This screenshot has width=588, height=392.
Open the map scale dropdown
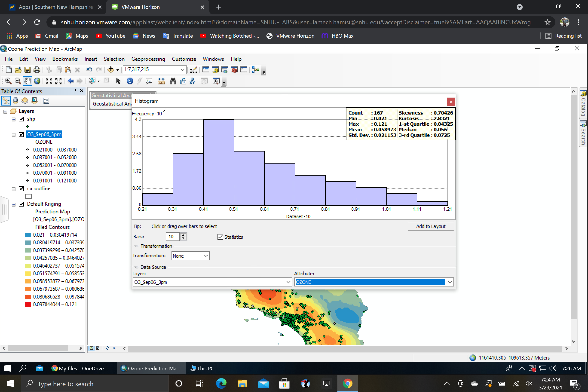coord(182,70)
